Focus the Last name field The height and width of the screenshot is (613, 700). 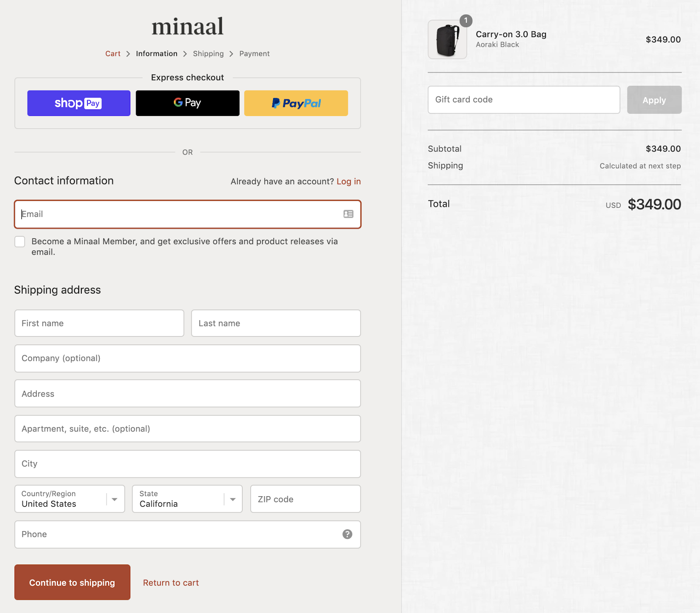point(276,323)
